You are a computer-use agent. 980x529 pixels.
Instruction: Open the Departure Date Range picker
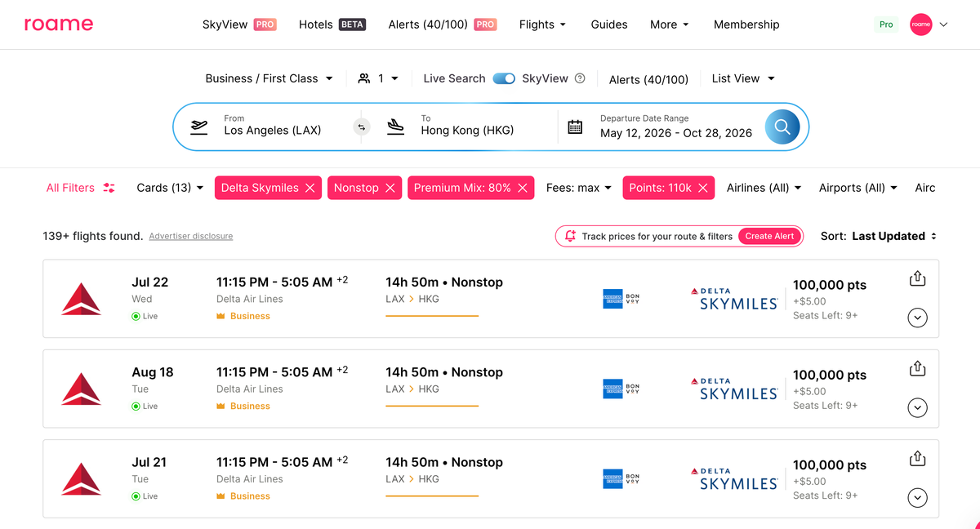click(x=676, y=127)
